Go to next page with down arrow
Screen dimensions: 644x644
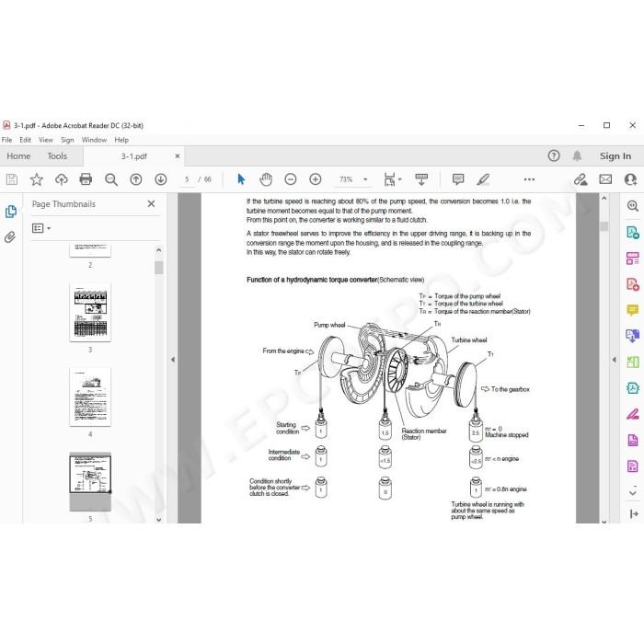click(161, 179)
